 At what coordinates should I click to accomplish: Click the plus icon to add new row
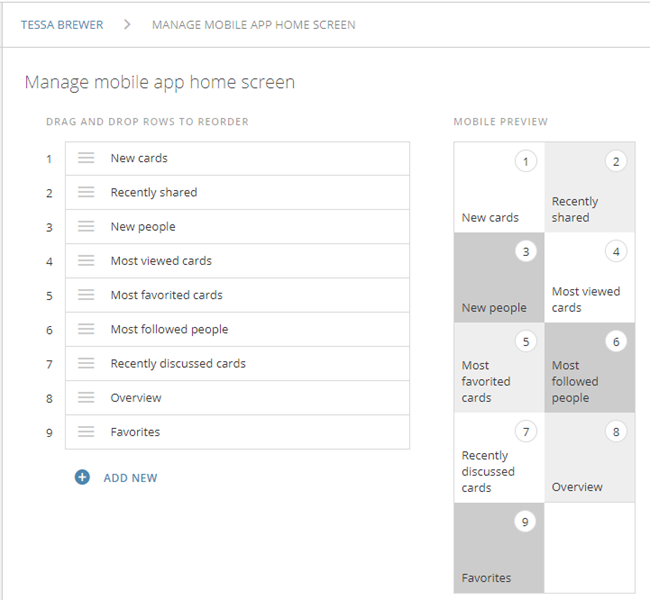tap(82, 478)
